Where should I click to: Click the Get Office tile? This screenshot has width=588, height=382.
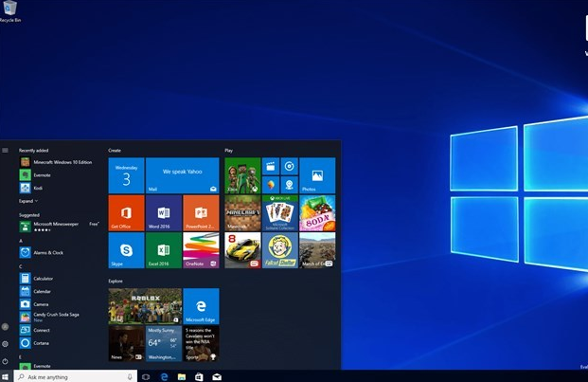tap(126, 212)
